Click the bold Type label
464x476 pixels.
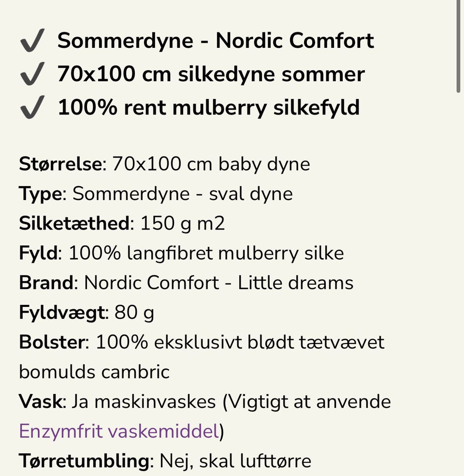click(x=41, y=194)
